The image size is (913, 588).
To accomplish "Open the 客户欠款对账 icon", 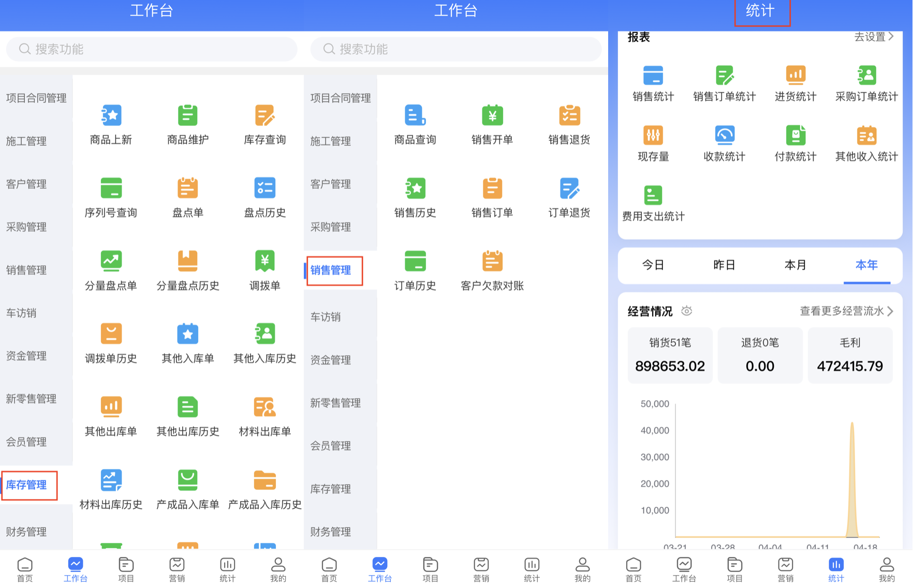I will click(x=492, y=261).
